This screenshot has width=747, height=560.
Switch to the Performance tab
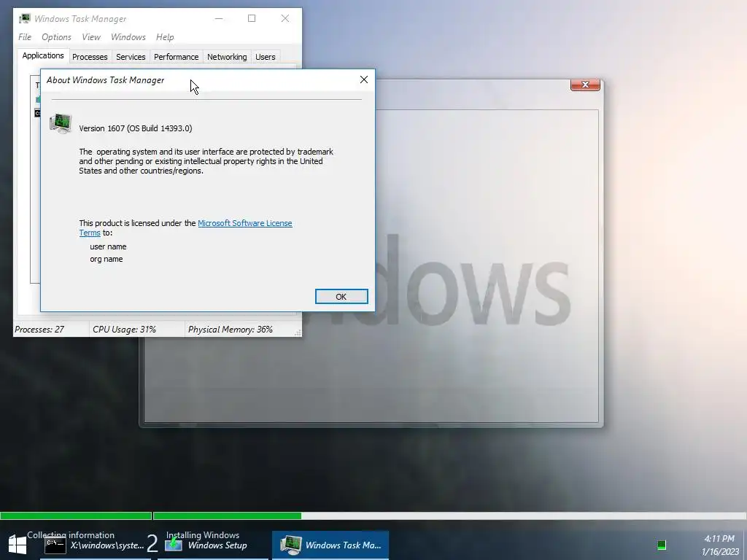coord(177,57)
